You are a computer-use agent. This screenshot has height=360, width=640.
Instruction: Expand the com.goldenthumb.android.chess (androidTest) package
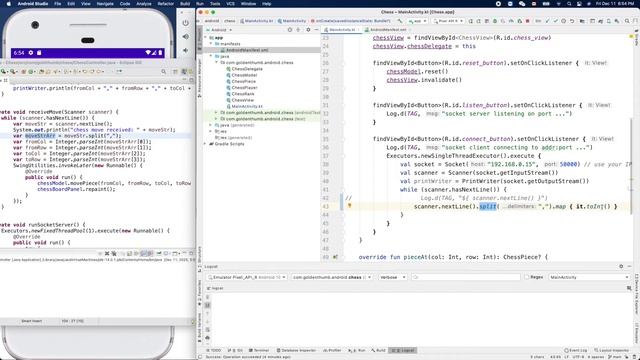click(x=216, y=113)
